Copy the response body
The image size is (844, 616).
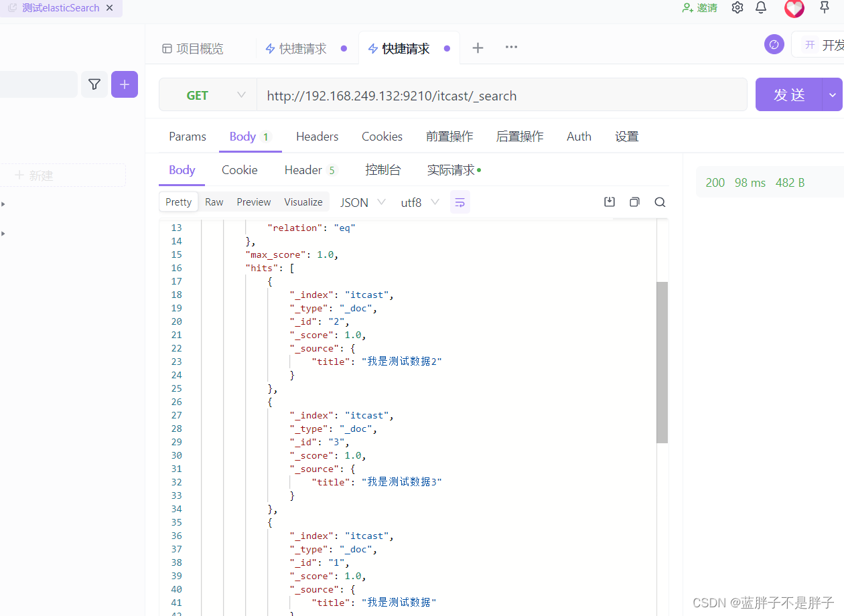[634, 202]
